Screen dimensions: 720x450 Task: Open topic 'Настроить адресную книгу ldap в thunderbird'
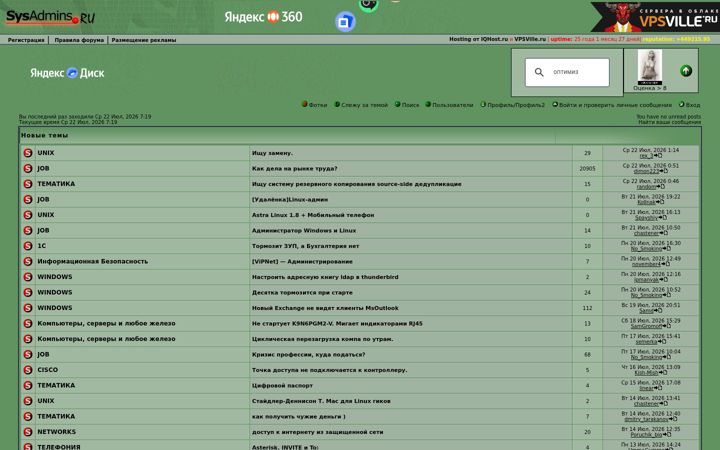pyautogui.click(x=325, y=277)
